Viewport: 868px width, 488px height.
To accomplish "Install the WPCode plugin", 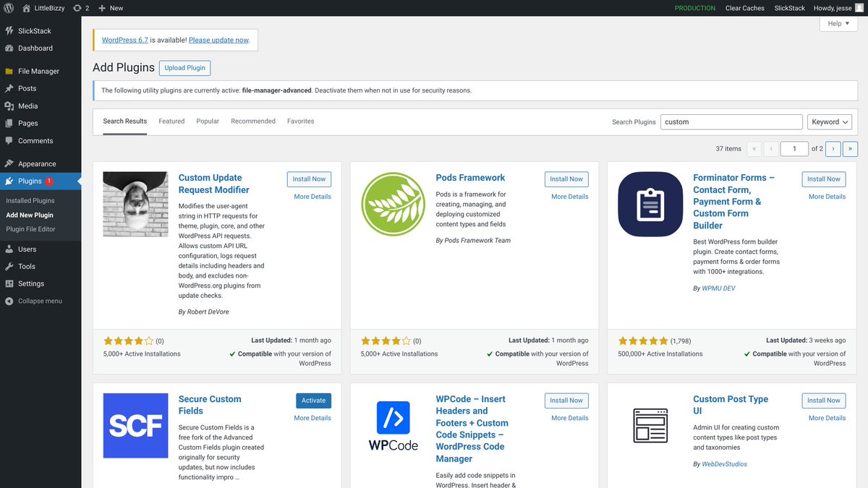I will pos(566,401).
